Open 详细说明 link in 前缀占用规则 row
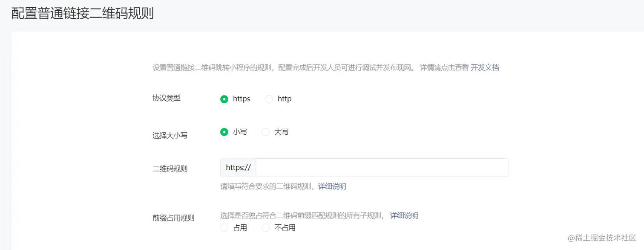 click(x=404, y=215)
